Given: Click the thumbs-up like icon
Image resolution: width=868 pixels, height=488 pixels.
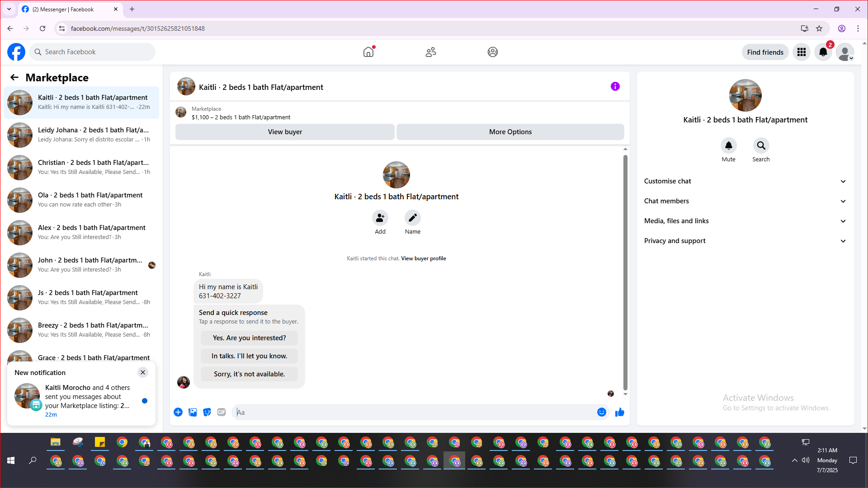Looking at the screenshot, I should (619, 412).
